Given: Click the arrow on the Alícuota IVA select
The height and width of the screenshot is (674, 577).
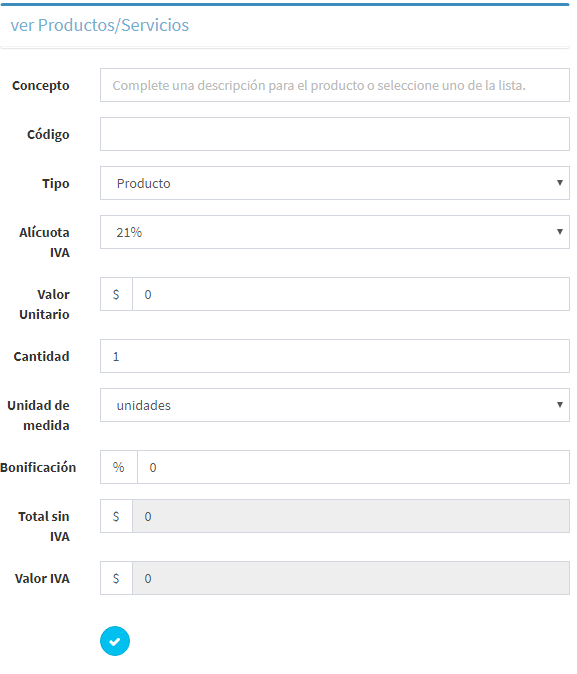Looking at the screenshot, I should [560, 232].
